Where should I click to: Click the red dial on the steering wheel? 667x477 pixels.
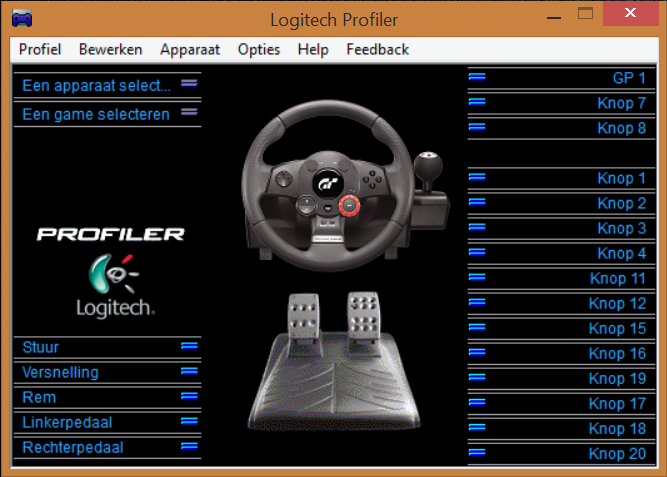point(349,205)
